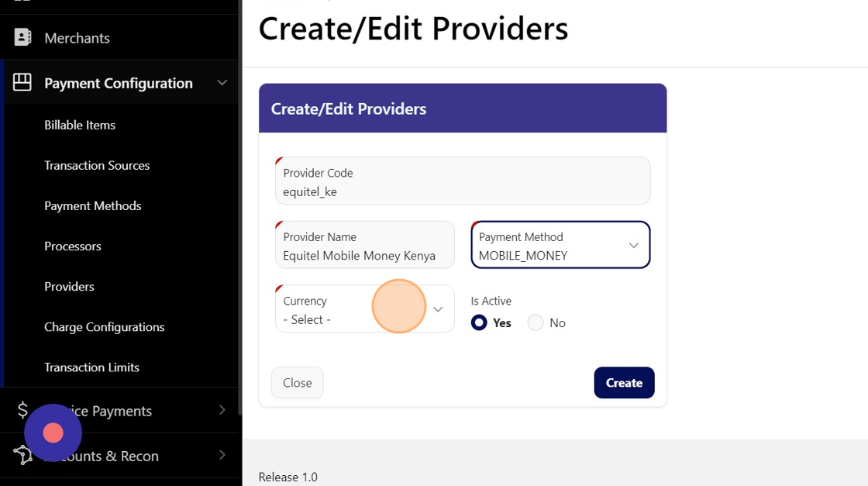Screen dimensions: 868x486
Task: Click the Accounts & Recon network icon
Action: tap(22, 455)
